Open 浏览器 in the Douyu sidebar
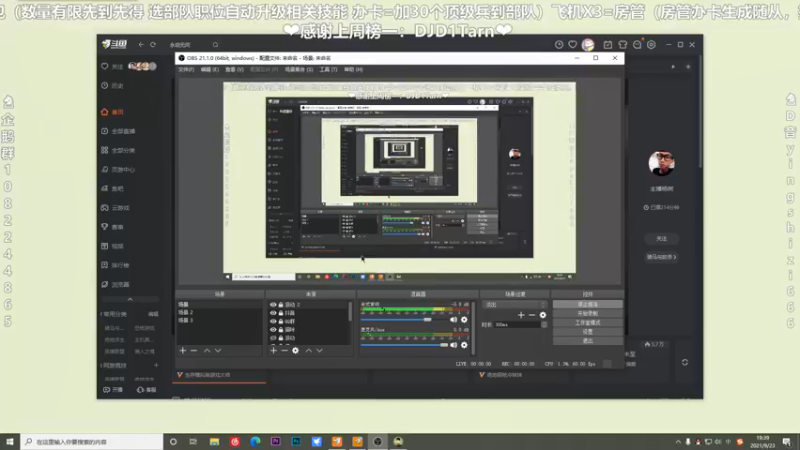Image resolution: width=800 pixels, height=450 pixels. tap(115, 284)
